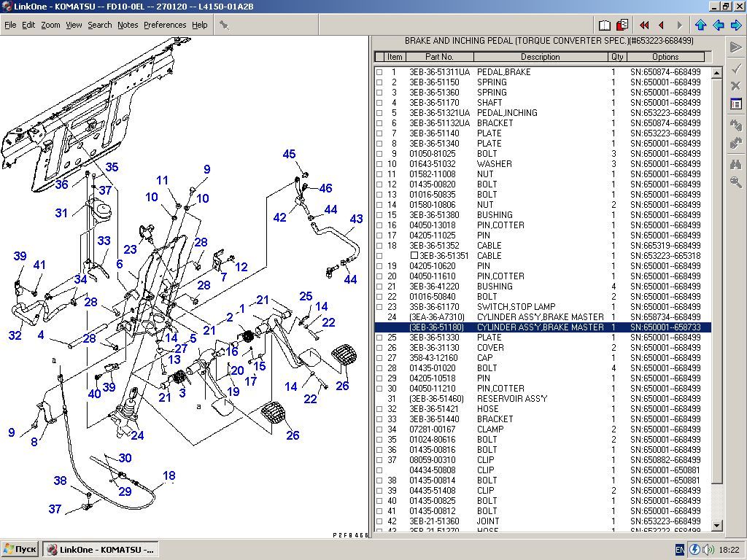Click callout number 18 in the diagram
This screenshot has width=747, height=560.
click(169, 475)
